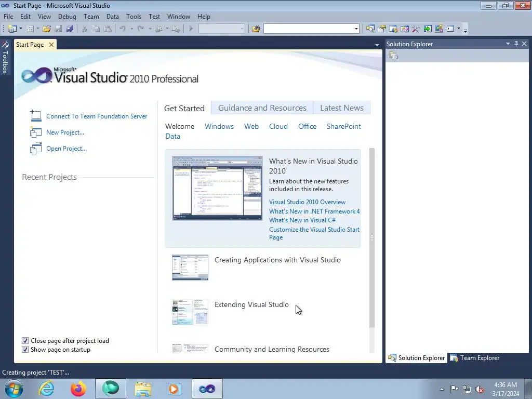Click Connect To Team Foundation Server

coord(97,116)
